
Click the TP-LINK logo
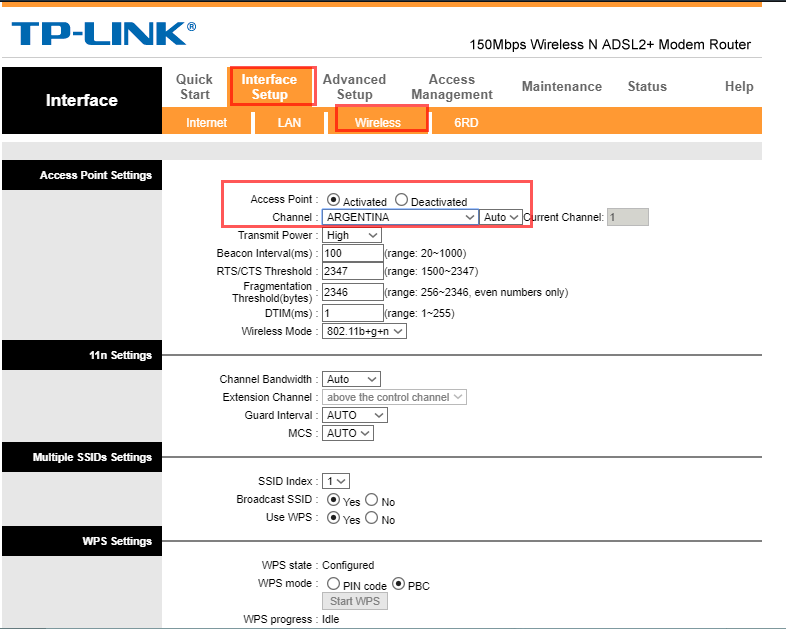[103, 34]
